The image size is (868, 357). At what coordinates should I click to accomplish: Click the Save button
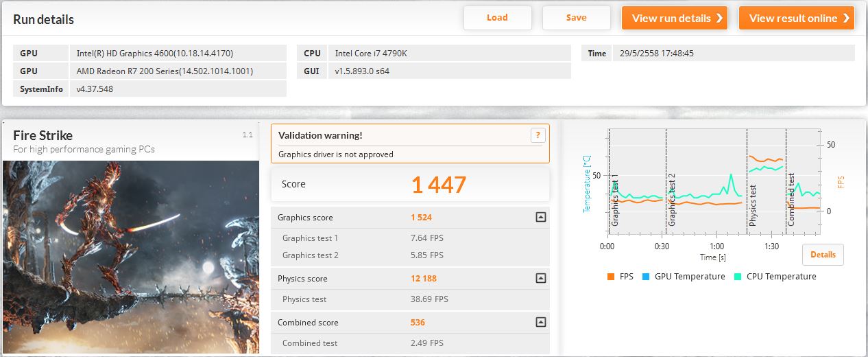click(576, 18)
